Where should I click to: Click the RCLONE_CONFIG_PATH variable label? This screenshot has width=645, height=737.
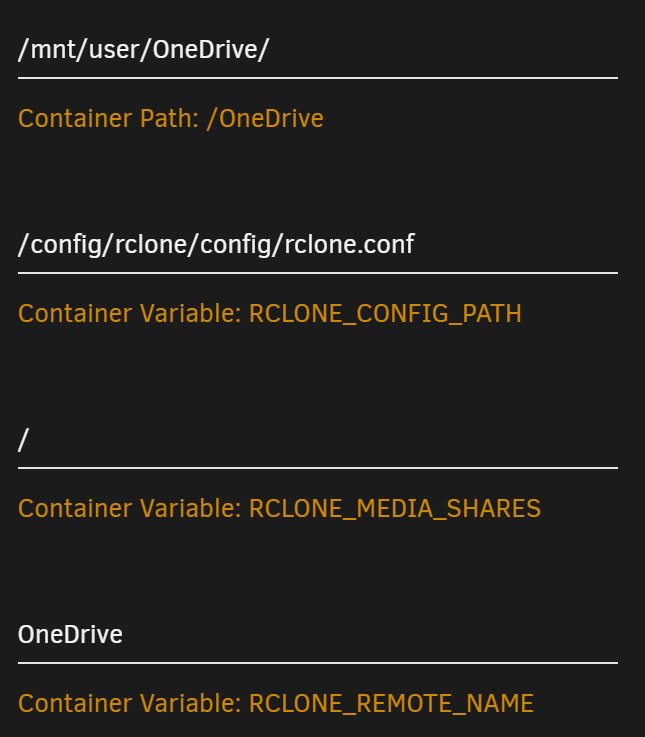point(385,314)
